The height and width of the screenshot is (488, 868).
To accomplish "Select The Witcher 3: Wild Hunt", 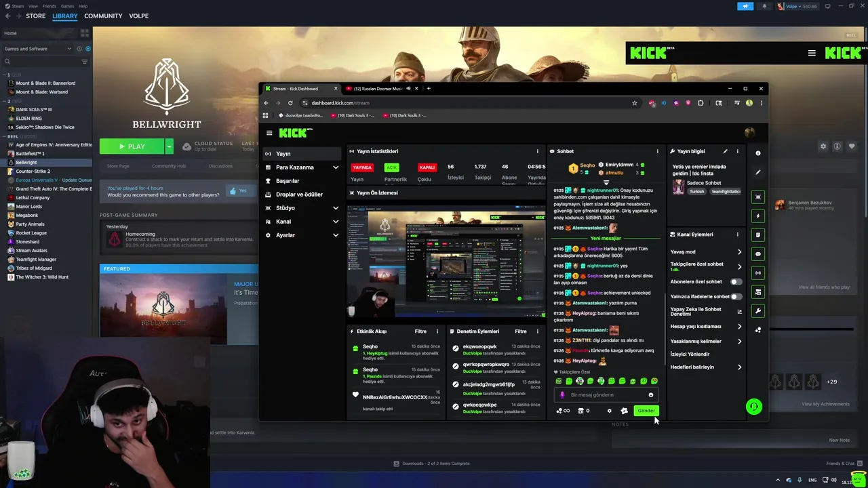I will pos(42,277).
